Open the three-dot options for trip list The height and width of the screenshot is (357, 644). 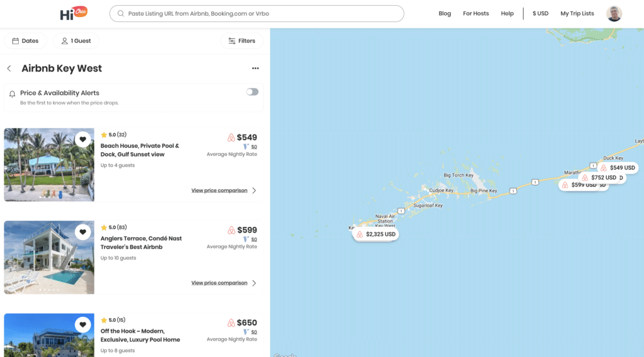[x=255, y=69]
